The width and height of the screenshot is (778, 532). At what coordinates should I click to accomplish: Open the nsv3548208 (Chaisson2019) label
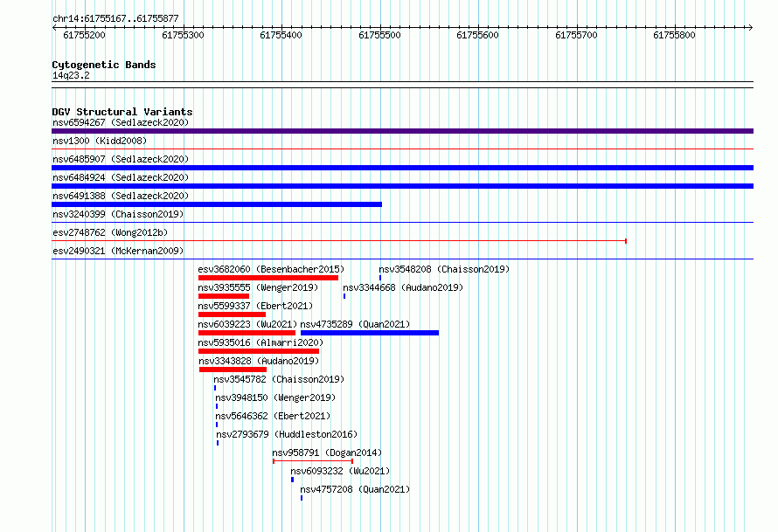click(444, 269)
